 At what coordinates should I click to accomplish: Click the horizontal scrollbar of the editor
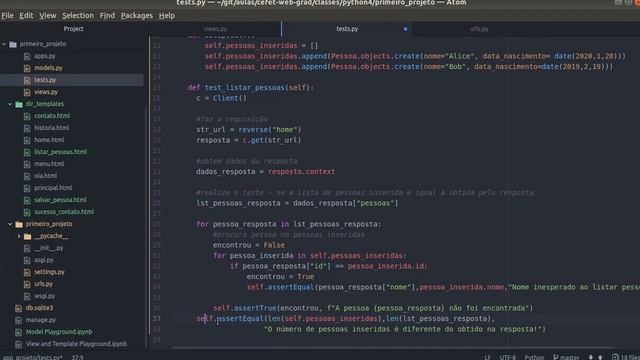tap(393, 347)
